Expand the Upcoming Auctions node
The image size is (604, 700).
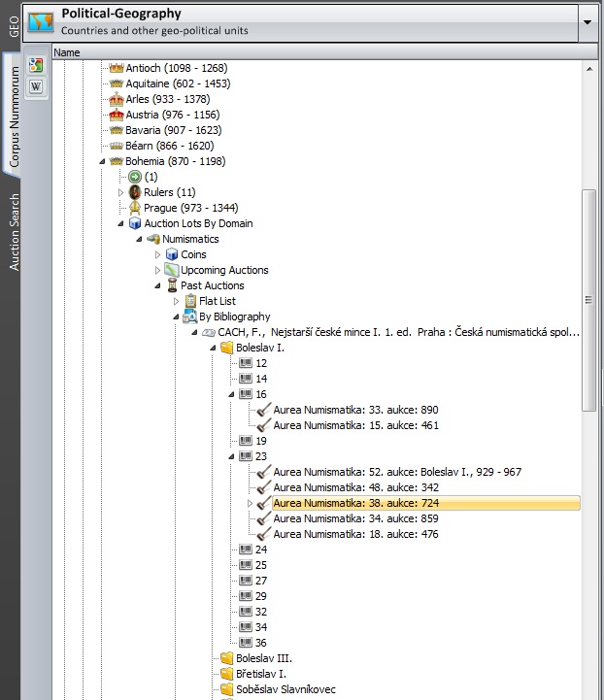157,270
